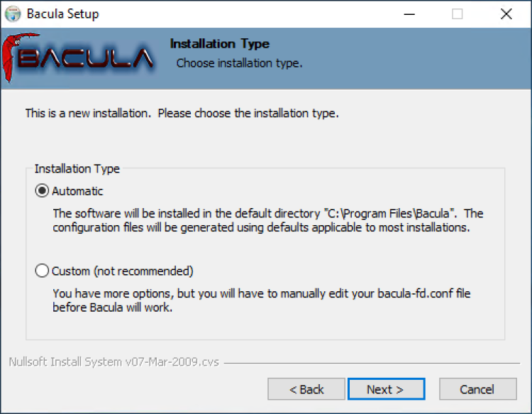Click the 'This is a new installation' message
Image resolution: width=532 pixels, height=414 pixels.
182,113
